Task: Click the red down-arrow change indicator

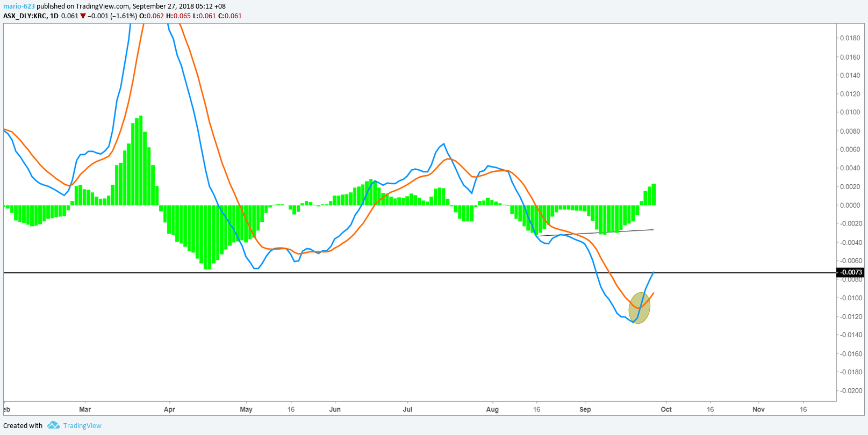Action: tap(83, 16)
